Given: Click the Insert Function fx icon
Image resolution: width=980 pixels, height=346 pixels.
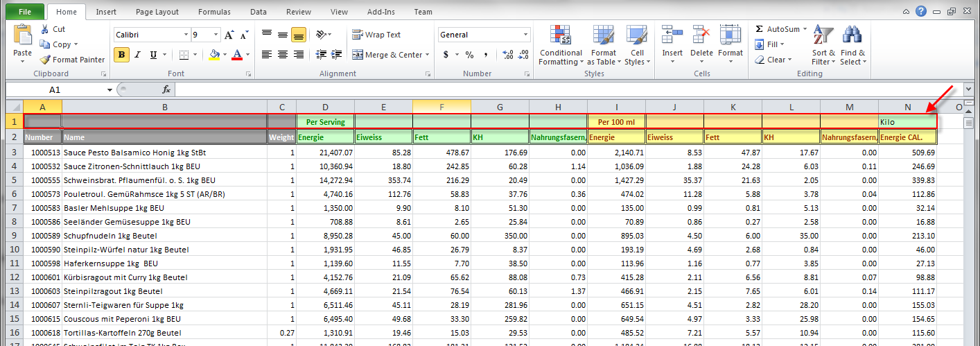Looking at the screenshot, I should (166, 89).
